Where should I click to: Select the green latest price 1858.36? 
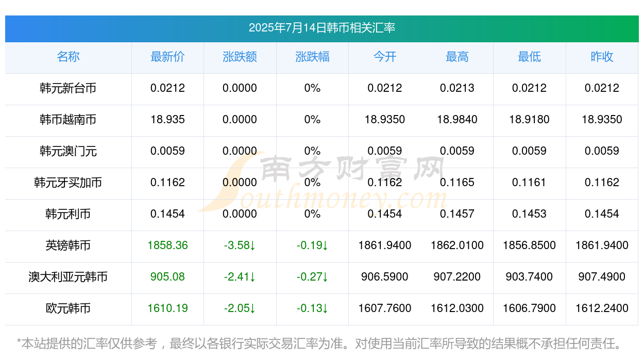pyautogui.click(x=167, y=246)
